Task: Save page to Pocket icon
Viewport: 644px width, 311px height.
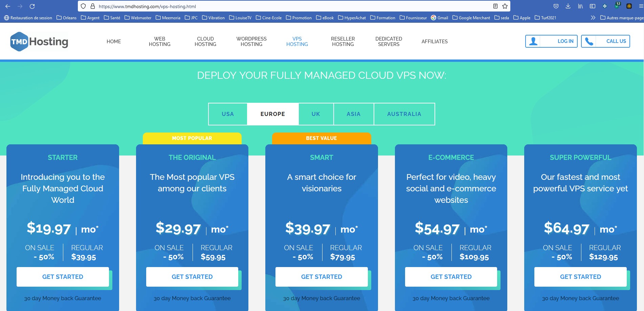Action: pyautogui.click(x=556, y=6)
